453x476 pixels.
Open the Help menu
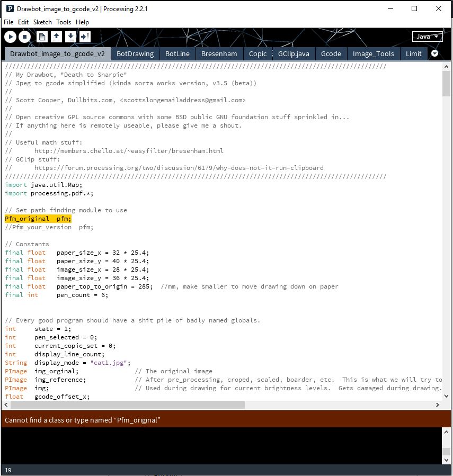[x=82, y=22]
